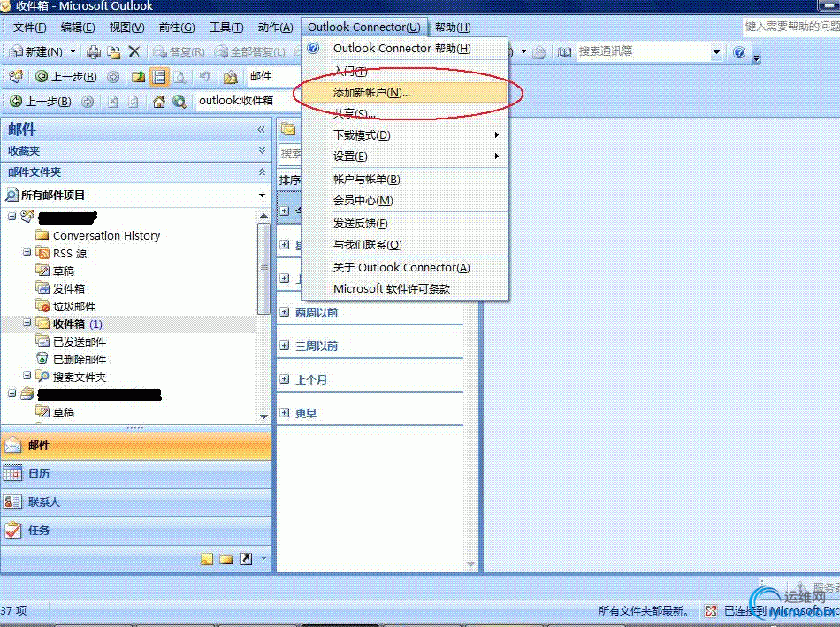This screenshot has width=840, height=627.
Task: Open the 视图(V) menu
Action: tap(126, 27)
